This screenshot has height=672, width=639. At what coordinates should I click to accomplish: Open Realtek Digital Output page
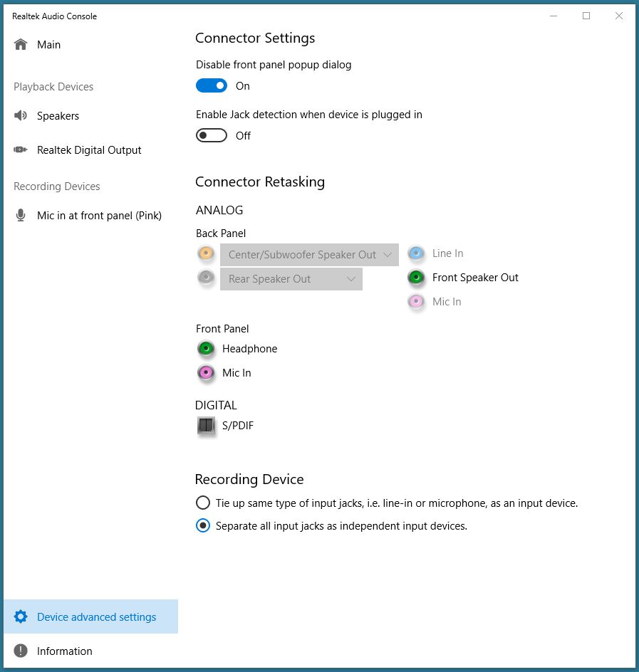point(91,150)
